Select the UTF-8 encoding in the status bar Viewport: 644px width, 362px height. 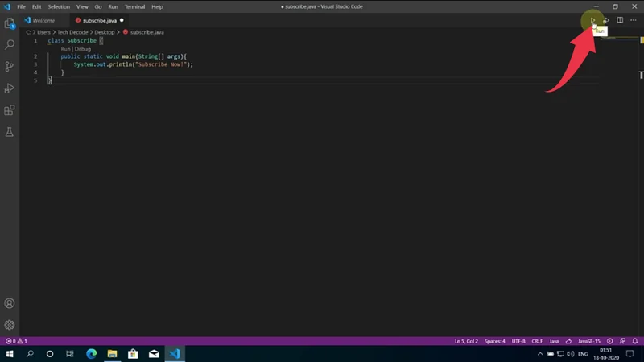click(518, 341)
